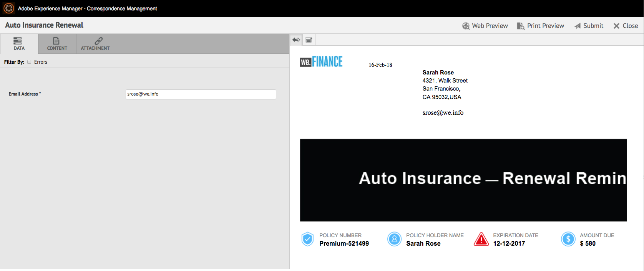644x271 pixels.
Task: Toggle the panel expand arrows icon
Action: tap(296, 40)
